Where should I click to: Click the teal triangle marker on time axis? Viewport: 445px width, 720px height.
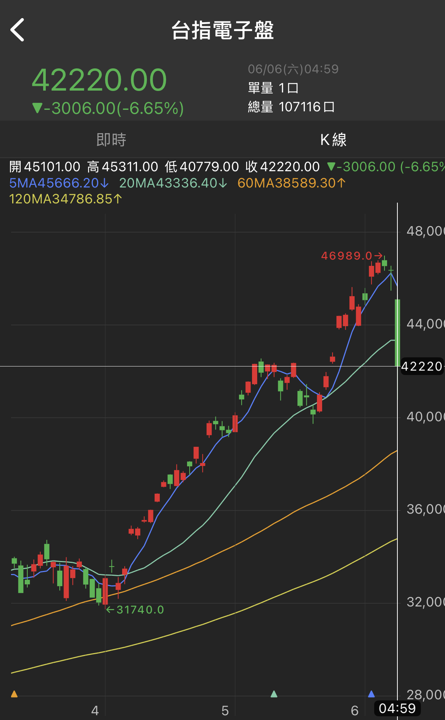pyautogui.click(x=274, y=693)
